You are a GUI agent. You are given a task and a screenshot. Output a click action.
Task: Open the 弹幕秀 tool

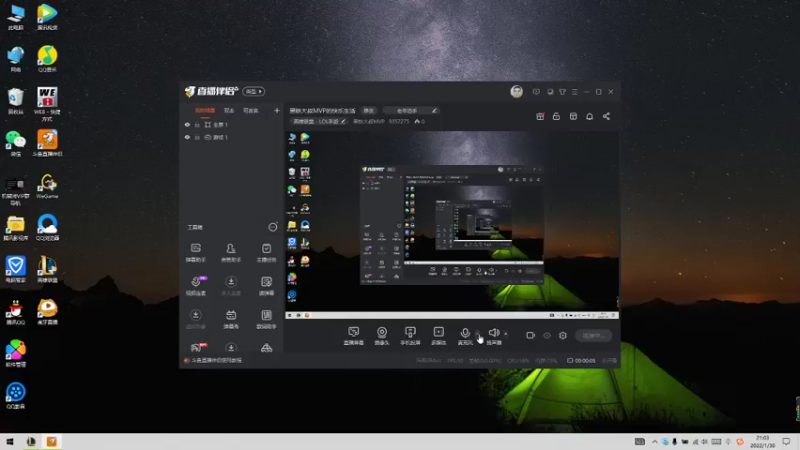[231, 319]
